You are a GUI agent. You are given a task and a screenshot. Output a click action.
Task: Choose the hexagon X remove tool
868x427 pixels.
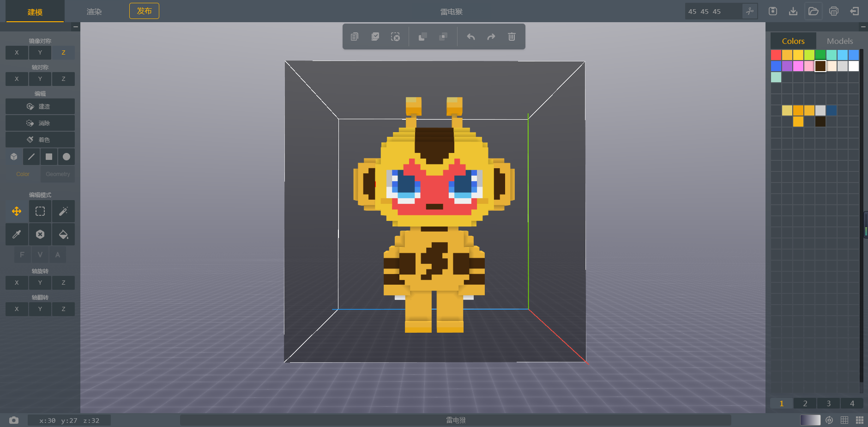point(40,234)
